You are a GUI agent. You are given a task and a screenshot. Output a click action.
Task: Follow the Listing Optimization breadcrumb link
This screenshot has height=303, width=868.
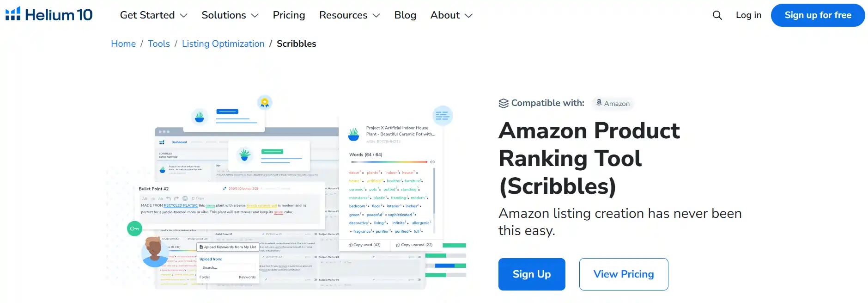pos(223,43)
